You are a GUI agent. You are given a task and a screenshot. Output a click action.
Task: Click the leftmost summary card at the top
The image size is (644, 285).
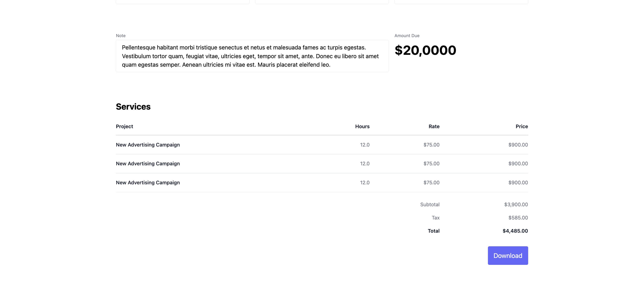[x=182, y=2]
